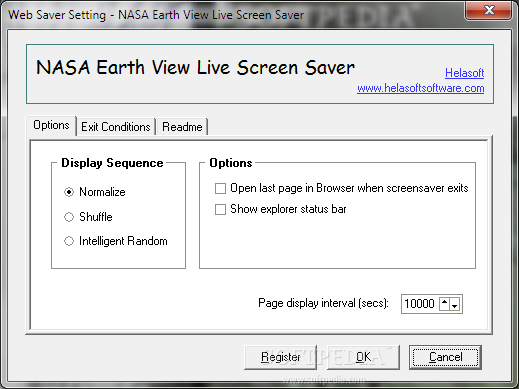Click the 'Page display interval (secs):' label
The width and height of the screenshot is (519, 389).
tap(323, 303)
